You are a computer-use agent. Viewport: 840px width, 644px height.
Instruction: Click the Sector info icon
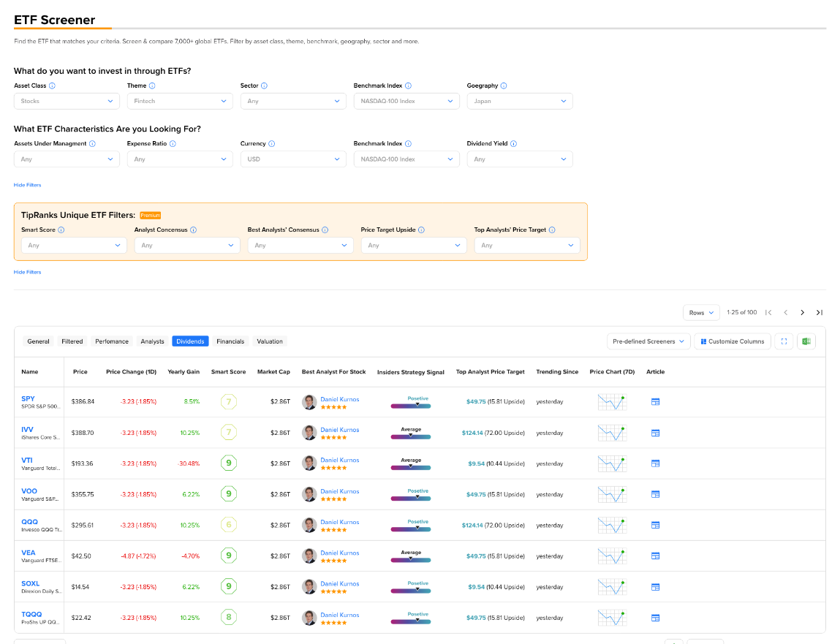[x=264, y=86]
